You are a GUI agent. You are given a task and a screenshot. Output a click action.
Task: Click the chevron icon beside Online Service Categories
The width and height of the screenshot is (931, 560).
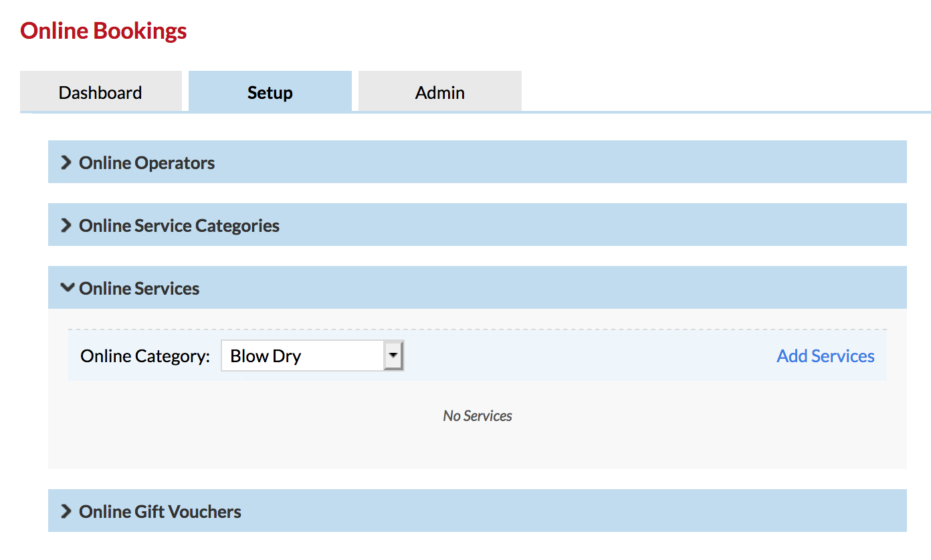[66, 225]
